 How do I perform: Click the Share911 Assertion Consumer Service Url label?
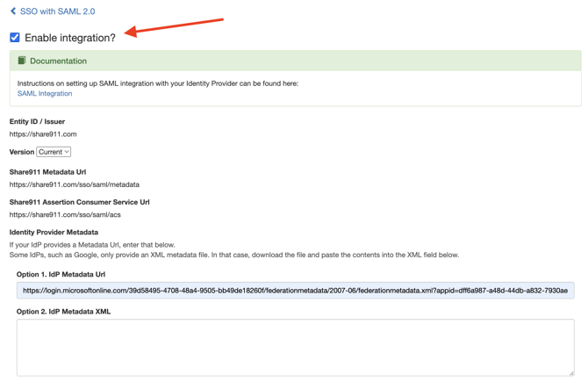80,202
